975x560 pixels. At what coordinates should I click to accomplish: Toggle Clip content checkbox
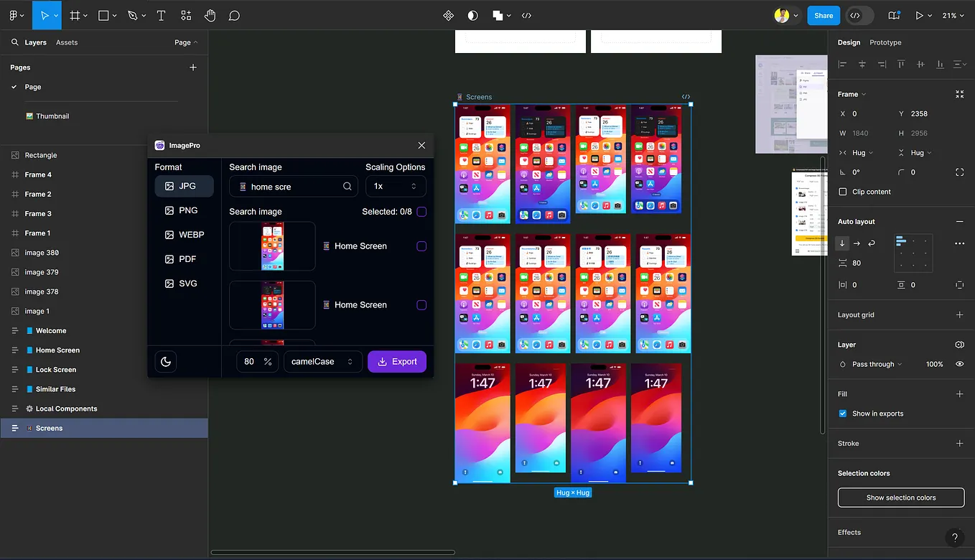(x=843, y=192)
